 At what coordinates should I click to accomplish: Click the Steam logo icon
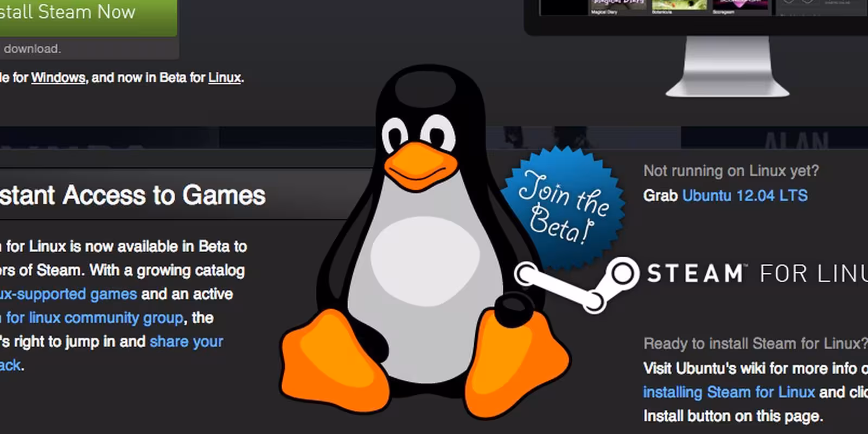577,285
